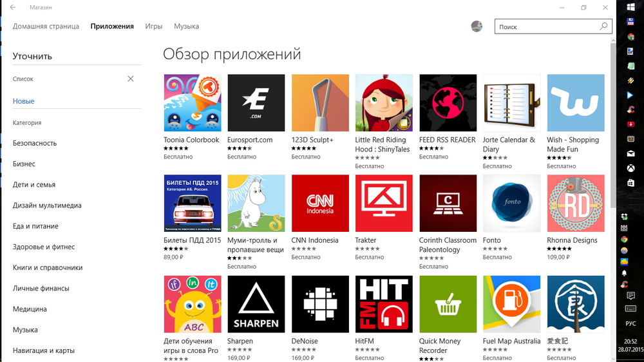
Task: Clear the Список filter with X
Action: (x=131, y=79)
